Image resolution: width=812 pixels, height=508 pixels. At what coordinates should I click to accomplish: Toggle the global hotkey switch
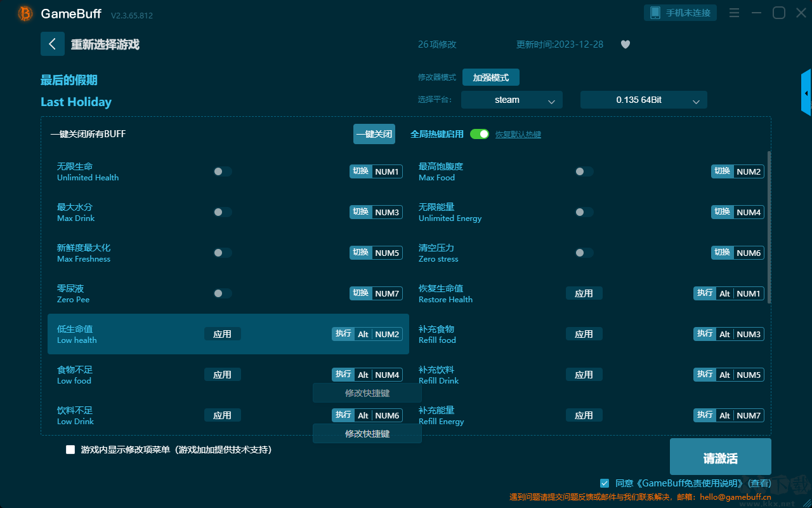tap(480, 134)
